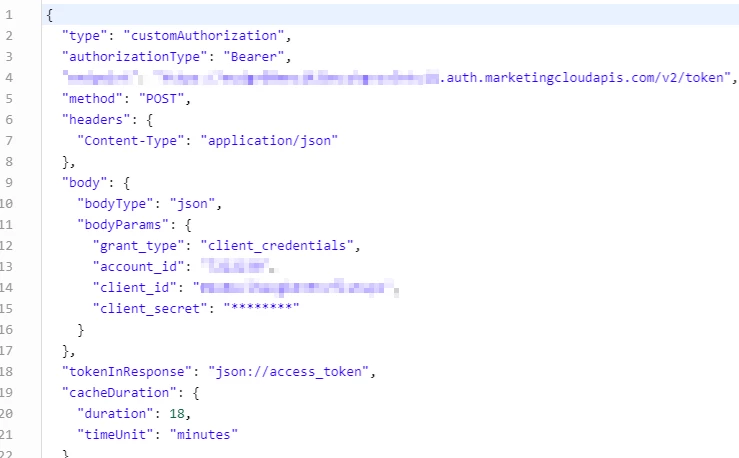Select the "application/json" value

click(x=269, y=141)
